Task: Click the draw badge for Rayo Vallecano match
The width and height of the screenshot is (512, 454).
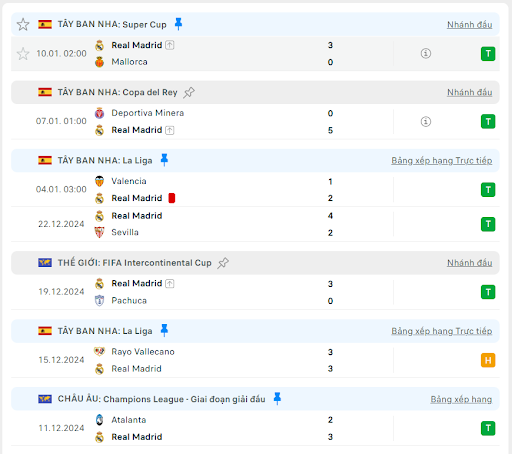Action: pos(488,360)
